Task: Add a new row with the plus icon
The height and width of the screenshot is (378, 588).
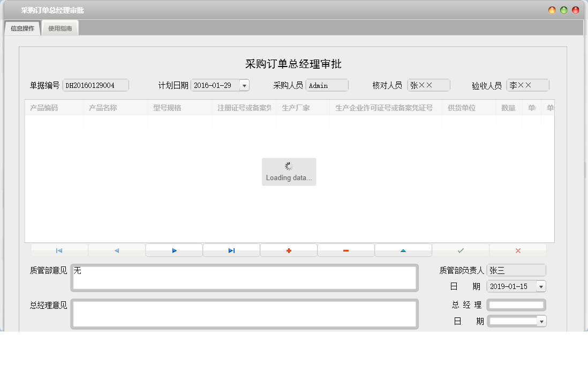Action: coord(288,250)
